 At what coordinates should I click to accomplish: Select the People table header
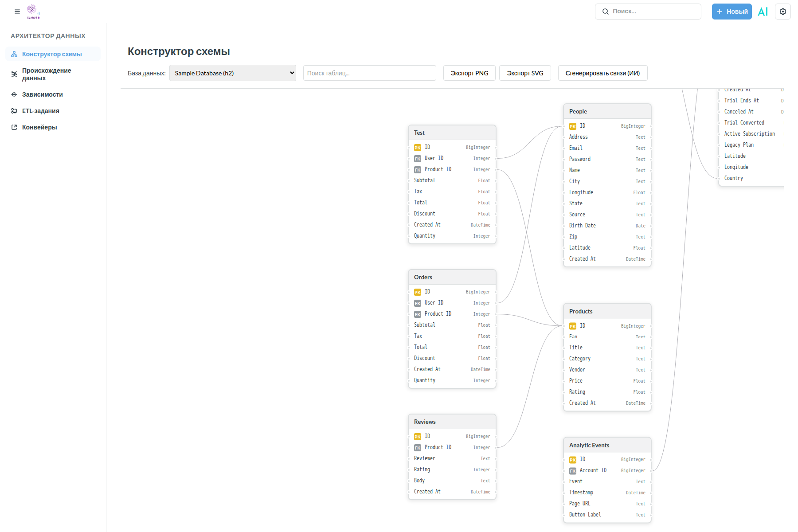pos(607,111)
